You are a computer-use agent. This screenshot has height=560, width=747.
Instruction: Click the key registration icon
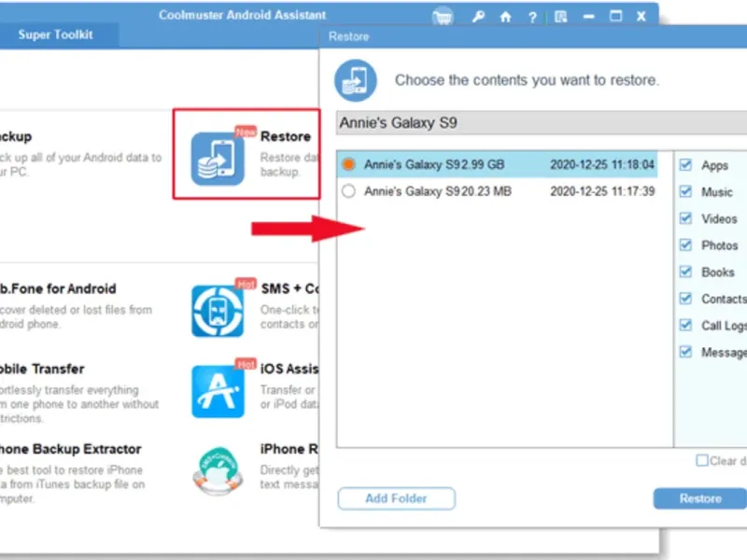(478, 17)
